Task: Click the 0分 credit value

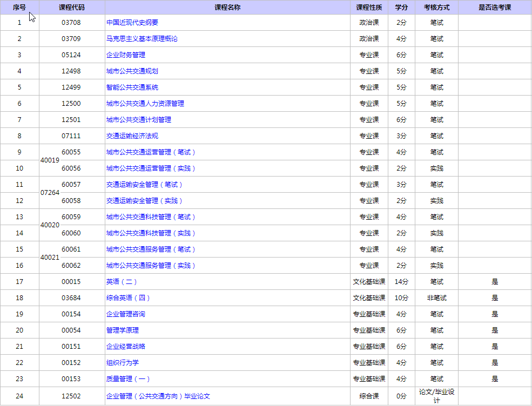Action: [x=401, y=396]
